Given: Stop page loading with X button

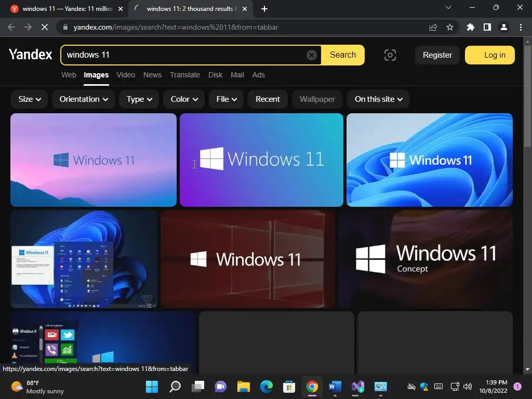Looking at the screenshot, I should (45, 27).
